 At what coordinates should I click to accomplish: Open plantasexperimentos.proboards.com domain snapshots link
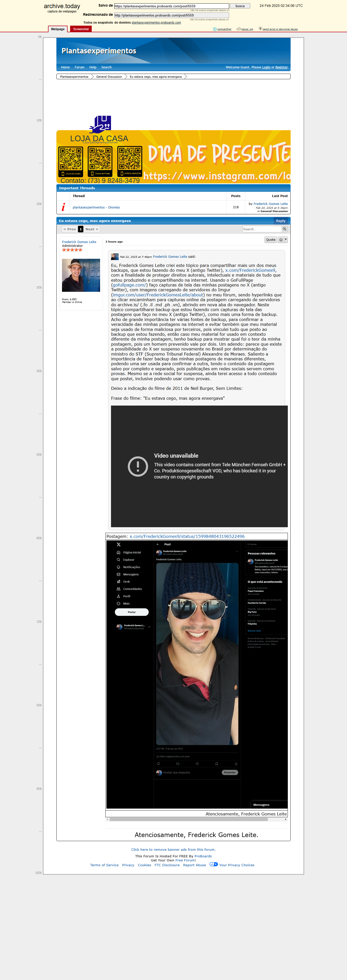click(156, 22)
